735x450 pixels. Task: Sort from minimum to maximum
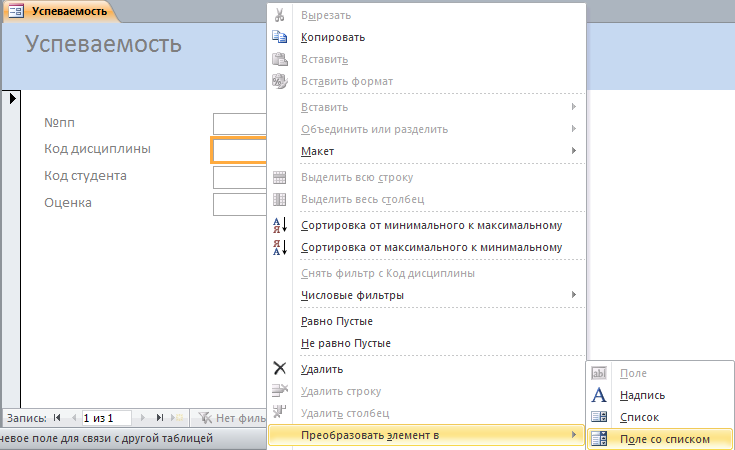[427, 225]
